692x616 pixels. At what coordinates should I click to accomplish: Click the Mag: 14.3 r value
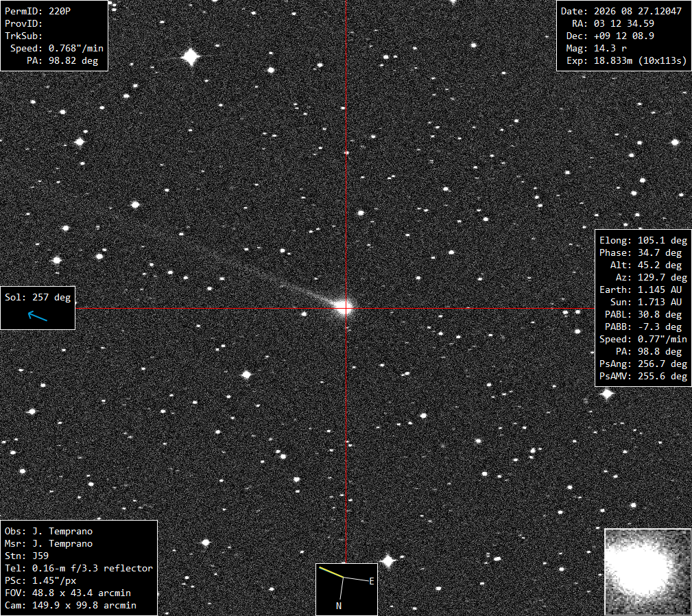tap(596, 48)
